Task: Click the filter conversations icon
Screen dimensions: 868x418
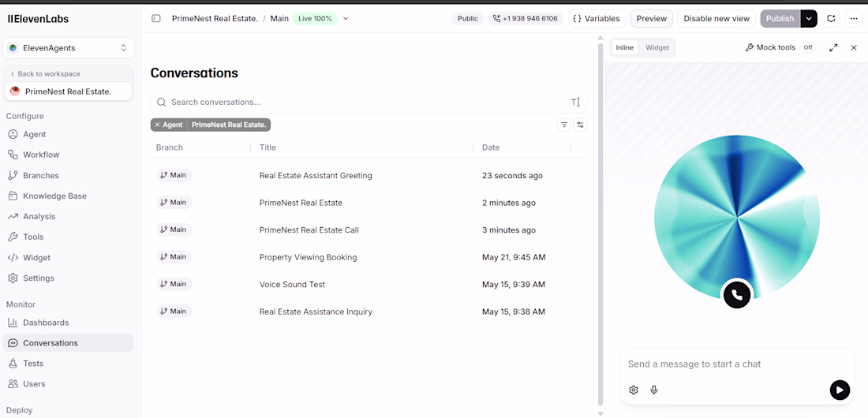Action: 563,125
